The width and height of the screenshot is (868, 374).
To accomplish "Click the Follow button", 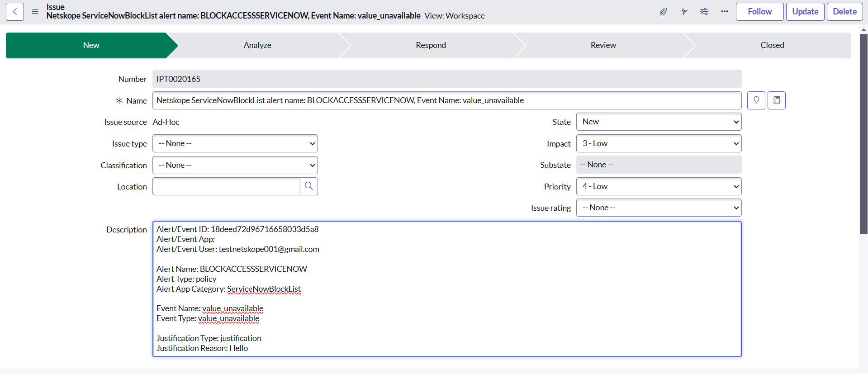I will tap(760, 12).
